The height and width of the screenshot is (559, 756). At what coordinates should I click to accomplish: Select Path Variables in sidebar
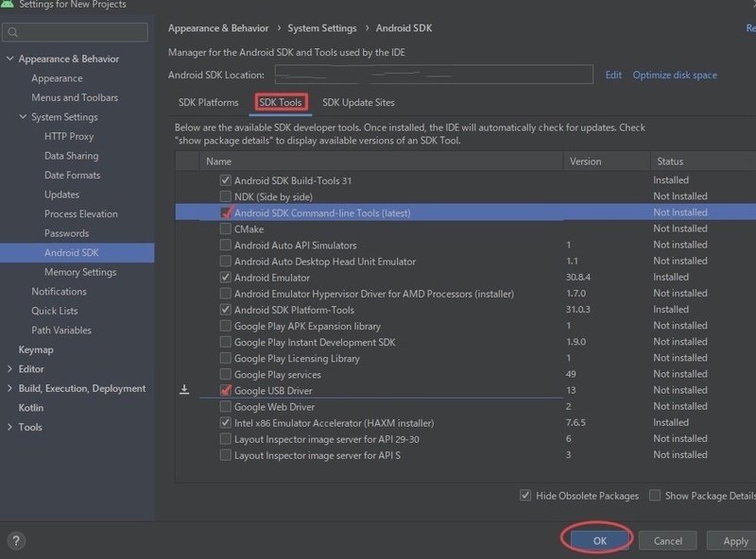[x=61, y=330]
